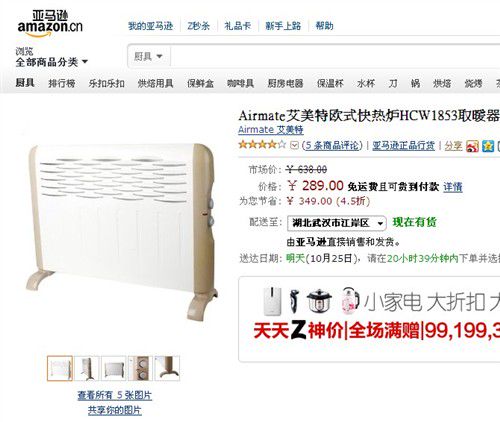The height and width of the screenshot is (422, 500).
Task: Click the yellow star share icon
Action: [x=488, y=146]
